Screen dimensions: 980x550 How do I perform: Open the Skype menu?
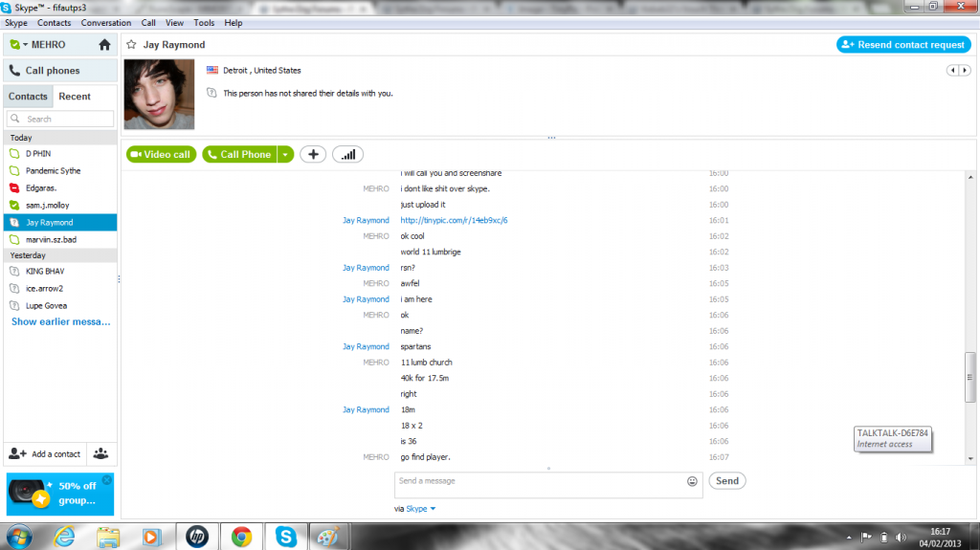coord(16,23)
